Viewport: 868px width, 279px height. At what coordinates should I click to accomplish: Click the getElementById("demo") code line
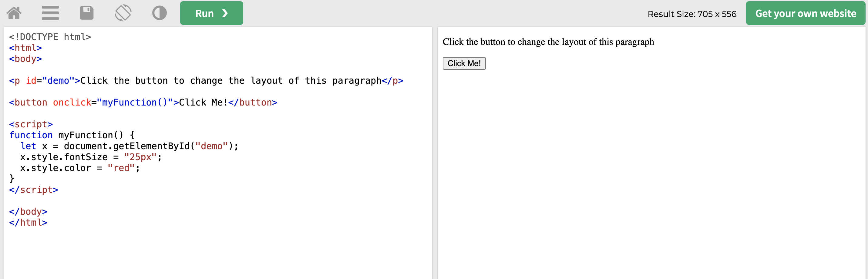(129, 146)
